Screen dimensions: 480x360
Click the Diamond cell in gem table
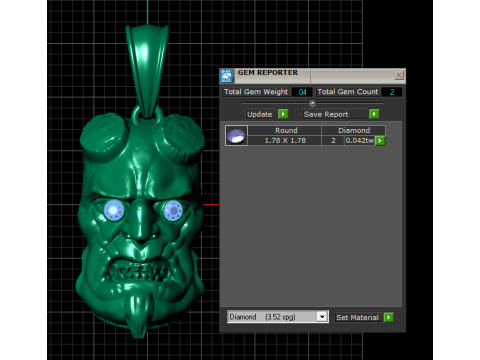tap(354, 130)
